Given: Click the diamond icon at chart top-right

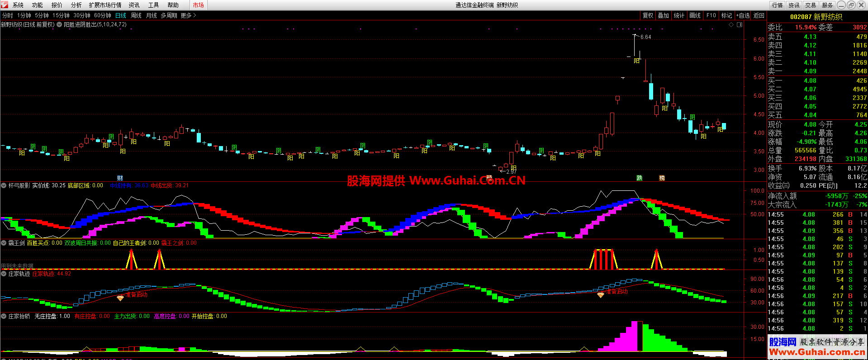Looking at the screenshot, I should click(731, 25).
